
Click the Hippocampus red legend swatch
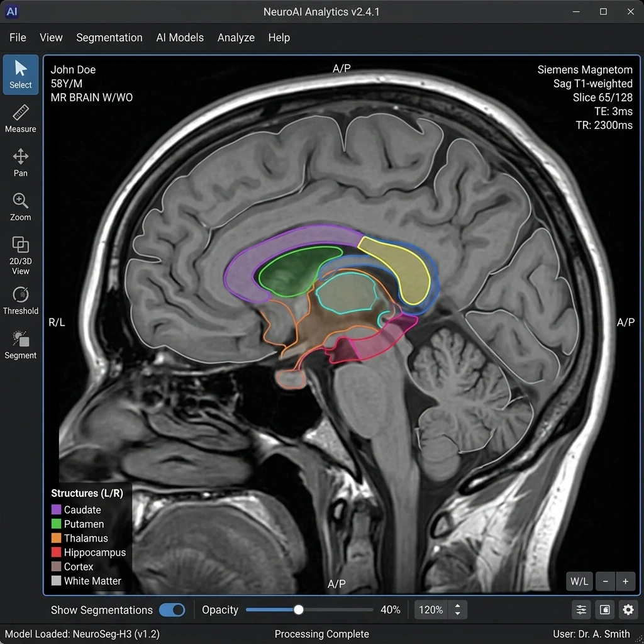[56, 552]
